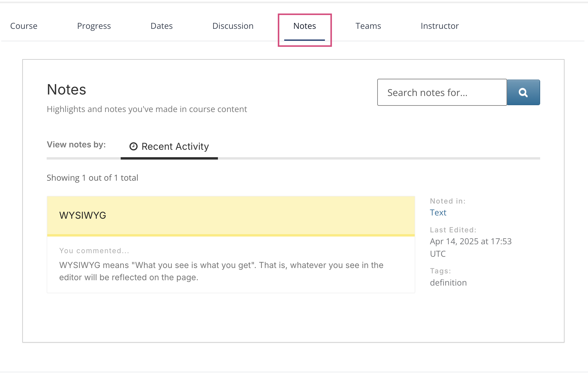
Task: Follow the Text link under Noted in
Action: click(438, 213)
